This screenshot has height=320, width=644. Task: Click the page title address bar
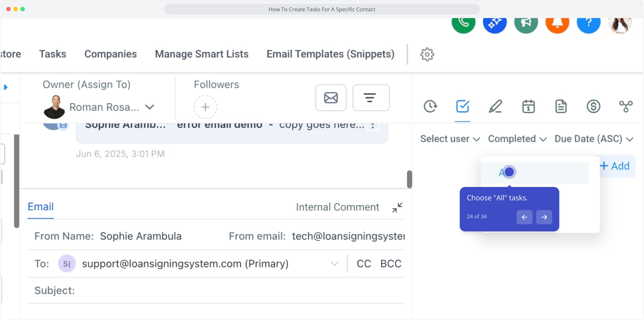click(x=322, y=9)
